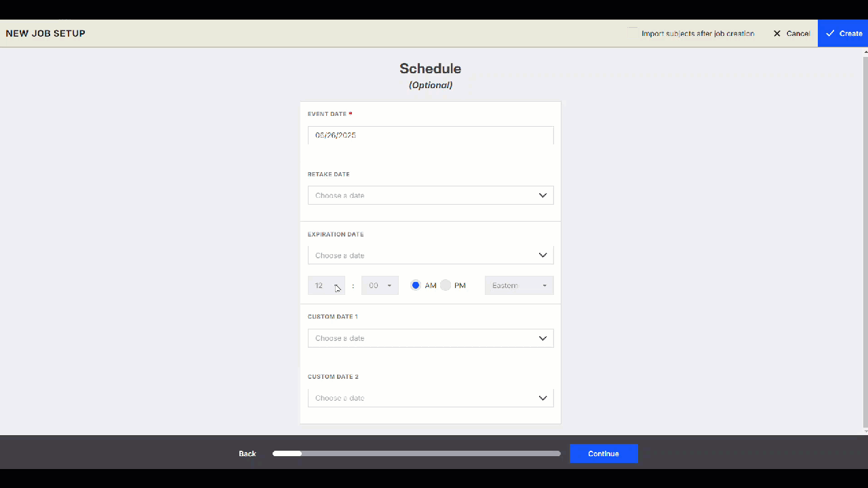Click the Custom Date 2 chevron arrow
Screen dimensions: 868x488
point(542,398)
